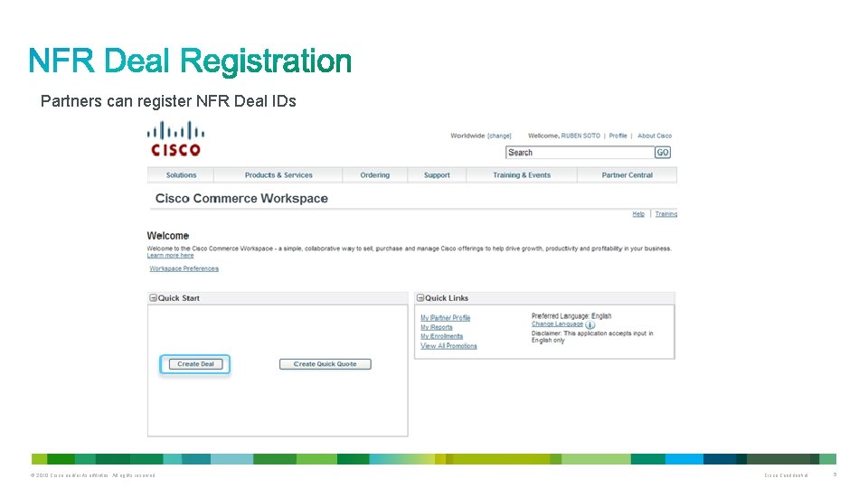The image size is (868, 488).
Task: Open the Solutions menu
Action: point(181,174)
